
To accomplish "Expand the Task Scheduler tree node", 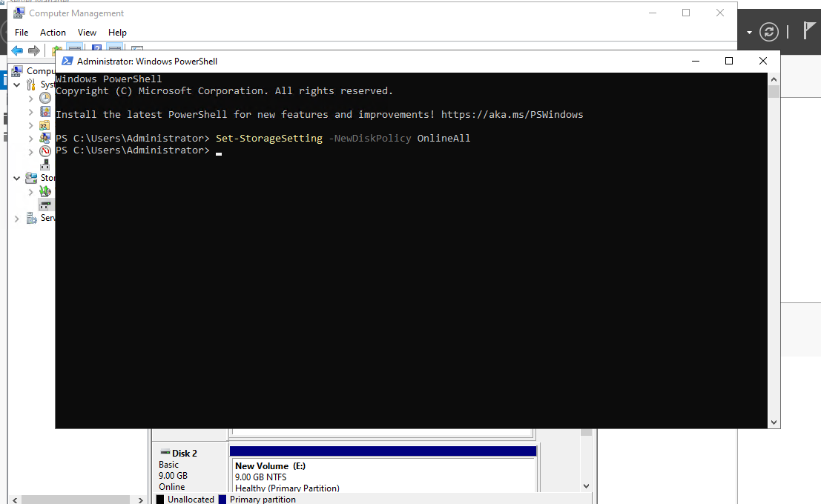I will coord(30,99).
